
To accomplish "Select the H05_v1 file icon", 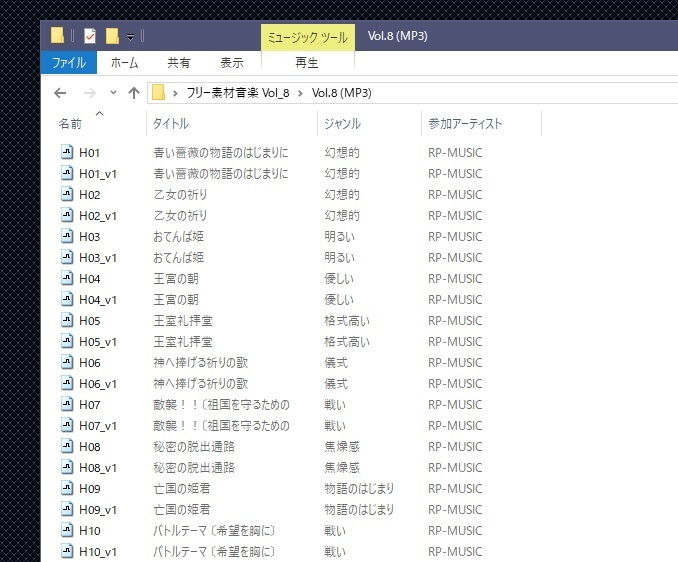I will 67,341.
